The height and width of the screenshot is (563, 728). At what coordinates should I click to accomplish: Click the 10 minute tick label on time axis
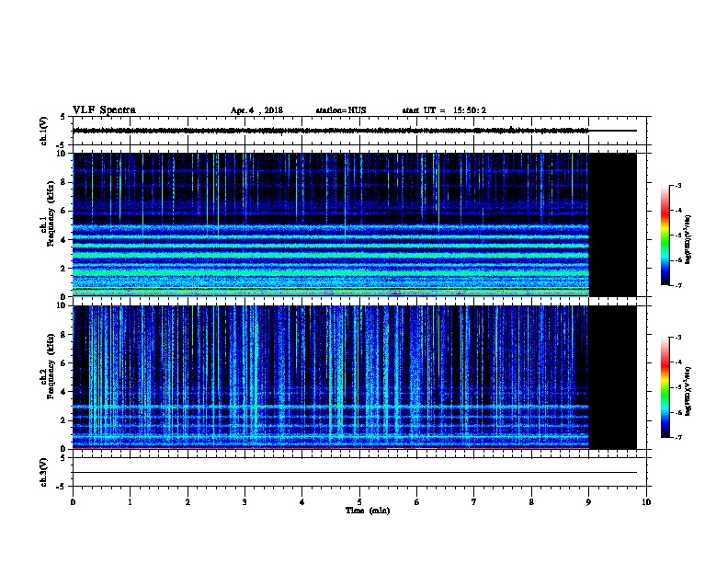[x=646, y=502]
